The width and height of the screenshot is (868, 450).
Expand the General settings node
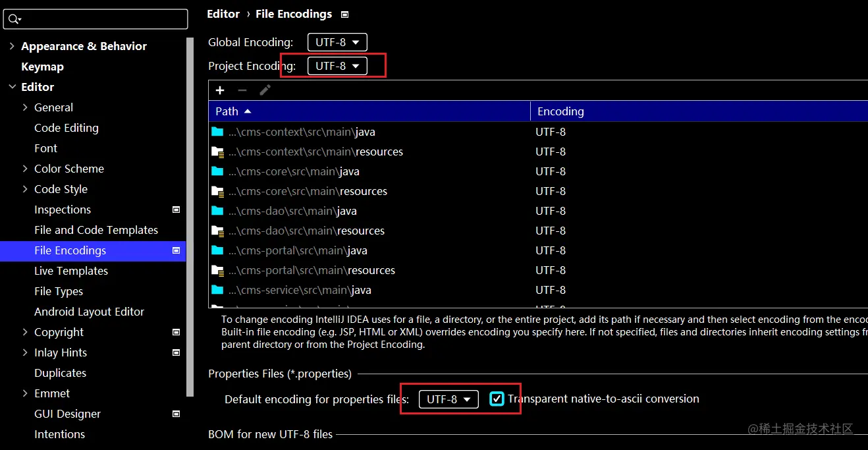25,107
